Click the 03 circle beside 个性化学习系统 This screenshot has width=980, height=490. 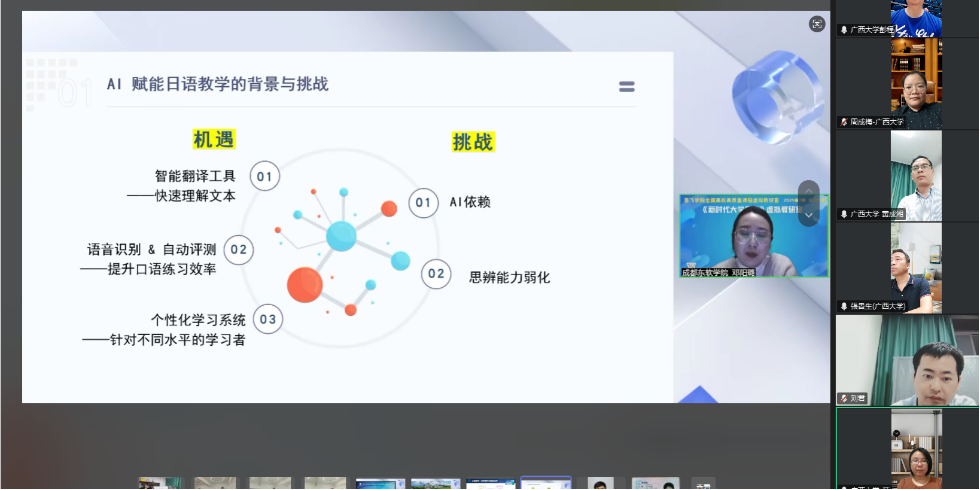pos(267,319)
